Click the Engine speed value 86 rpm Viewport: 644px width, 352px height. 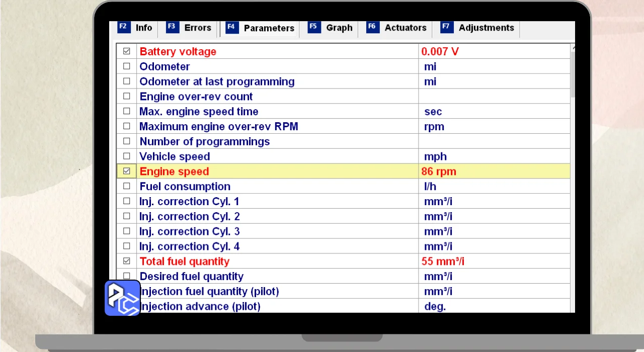(x=439, y=171)
